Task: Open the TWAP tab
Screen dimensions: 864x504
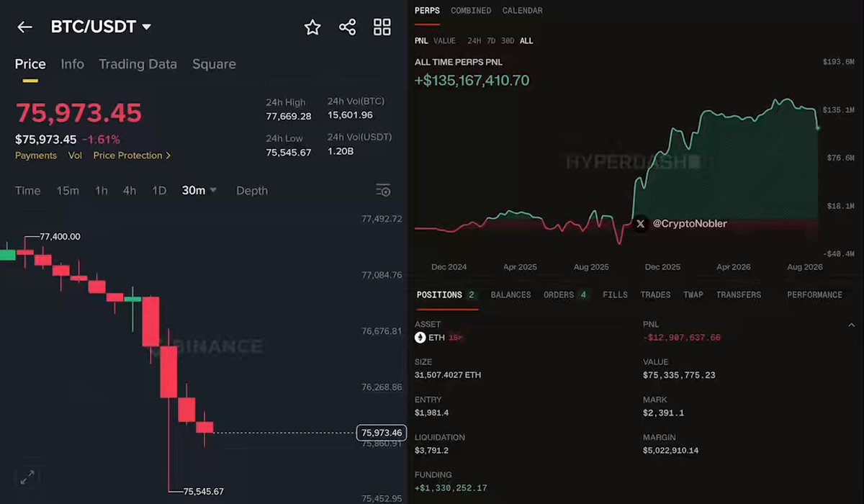Action: tap(693, 295)
